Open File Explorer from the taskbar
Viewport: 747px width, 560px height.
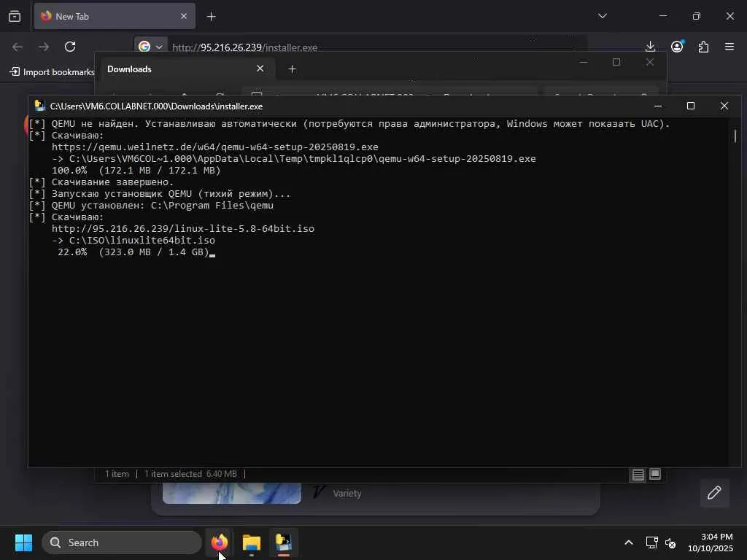[251, 542]
